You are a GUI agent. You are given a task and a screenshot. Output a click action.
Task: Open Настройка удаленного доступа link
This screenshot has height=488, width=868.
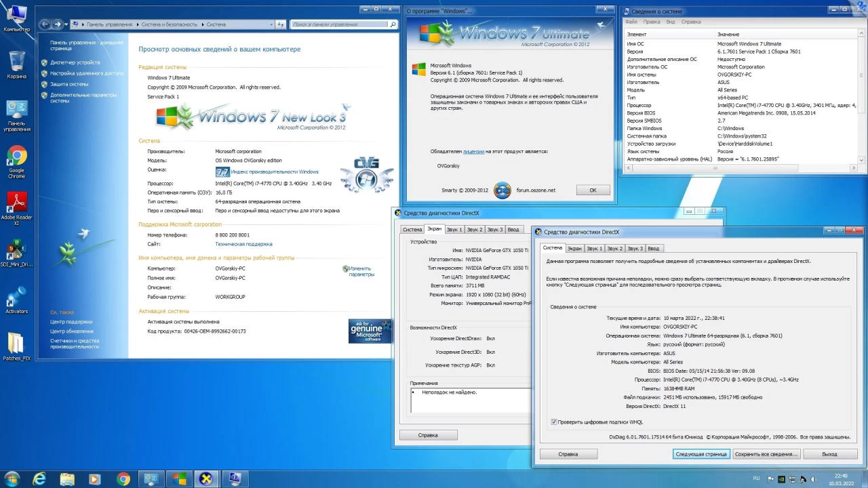(87, 73)
